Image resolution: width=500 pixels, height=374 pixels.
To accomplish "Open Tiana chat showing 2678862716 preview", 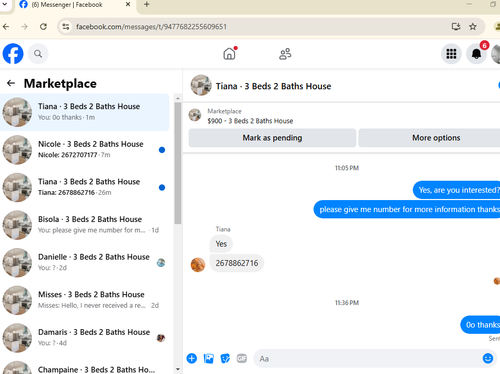I will pos(85,187).
